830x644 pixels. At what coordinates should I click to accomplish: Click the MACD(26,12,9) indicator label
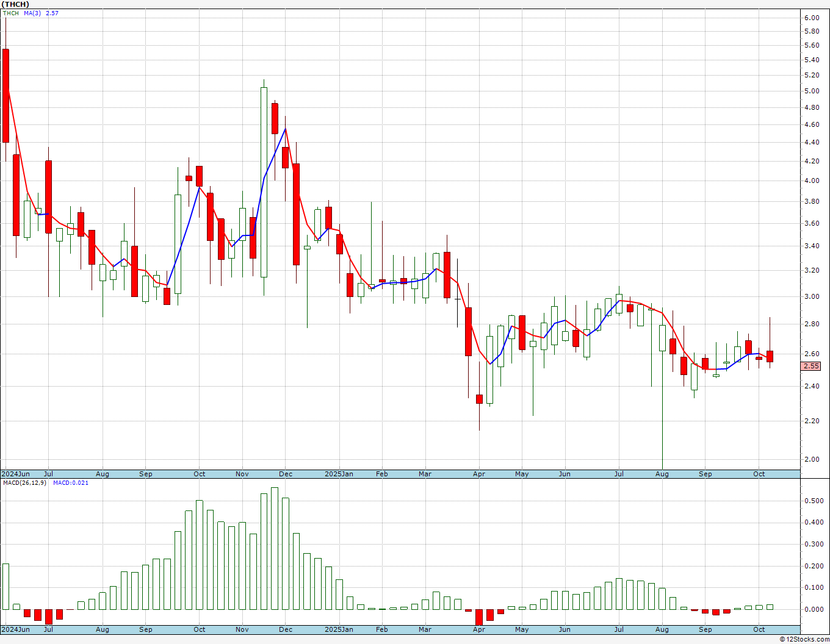point(24,483)
